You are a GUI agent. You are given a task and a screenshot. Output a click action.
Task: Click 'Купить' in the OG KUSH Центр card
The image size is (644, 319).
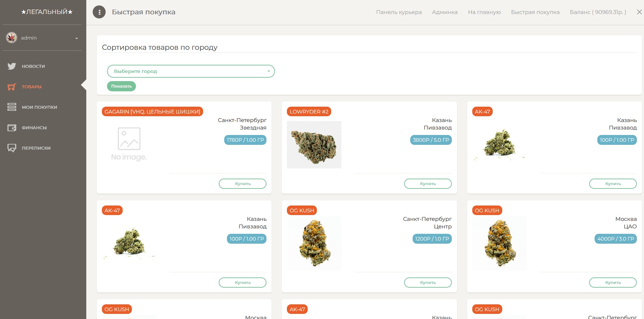coord(428,283)
